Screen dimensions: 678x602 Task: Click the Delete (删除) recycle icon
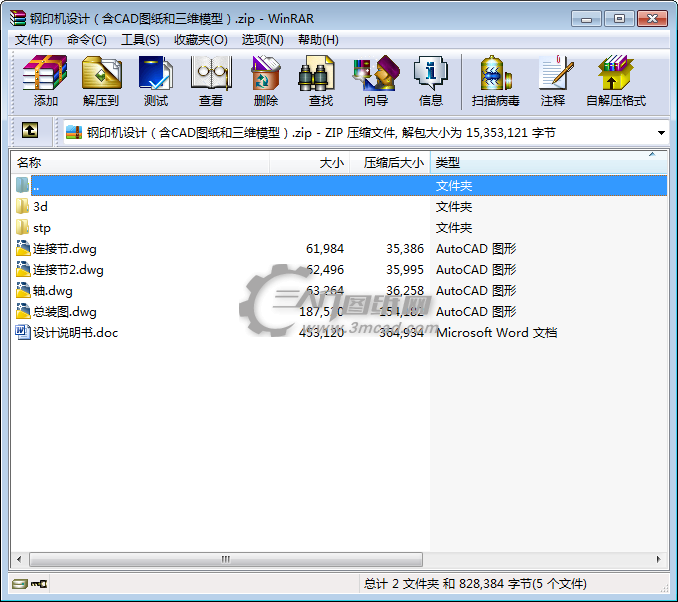tap(265, 80)
